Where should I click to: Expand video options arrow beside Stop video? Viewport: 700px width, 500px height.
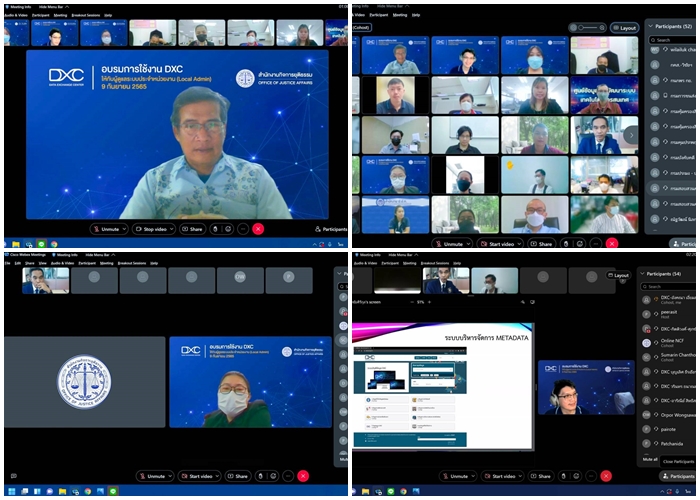point(171,229)
